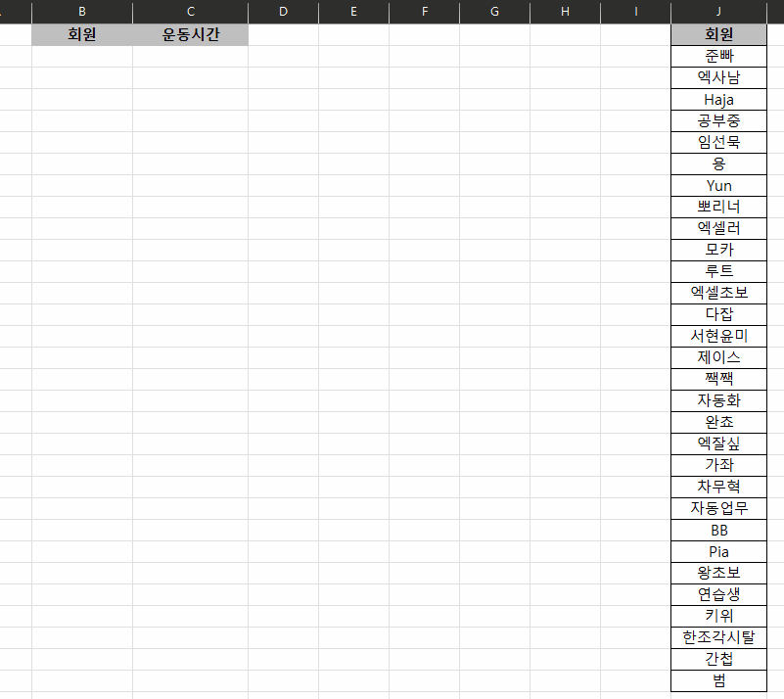Select the cell containing 차무혁
The height and width of the screenshot is (699, 784).
[x=719, y=487]
